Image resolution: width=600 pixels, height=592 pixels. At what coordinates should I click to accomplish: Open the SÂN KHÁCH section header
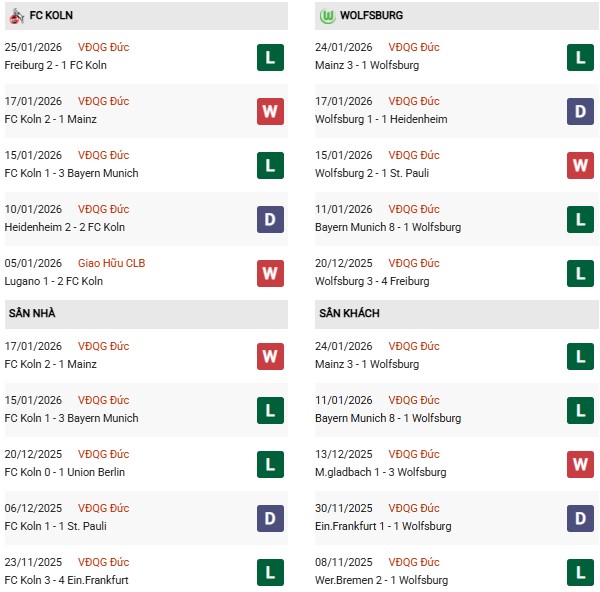coord(349,314)
